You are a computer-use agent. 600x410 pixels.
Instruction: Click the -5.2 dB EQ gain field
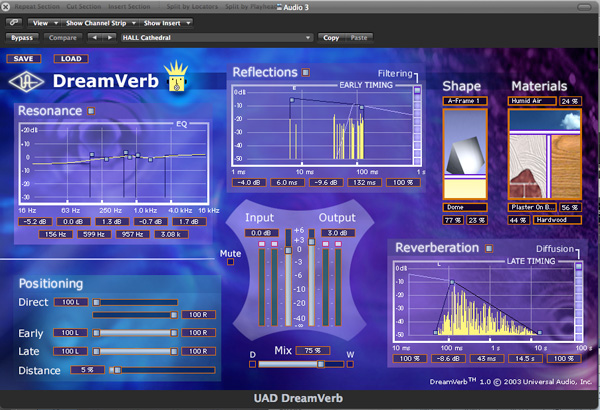tap(35, 222)
